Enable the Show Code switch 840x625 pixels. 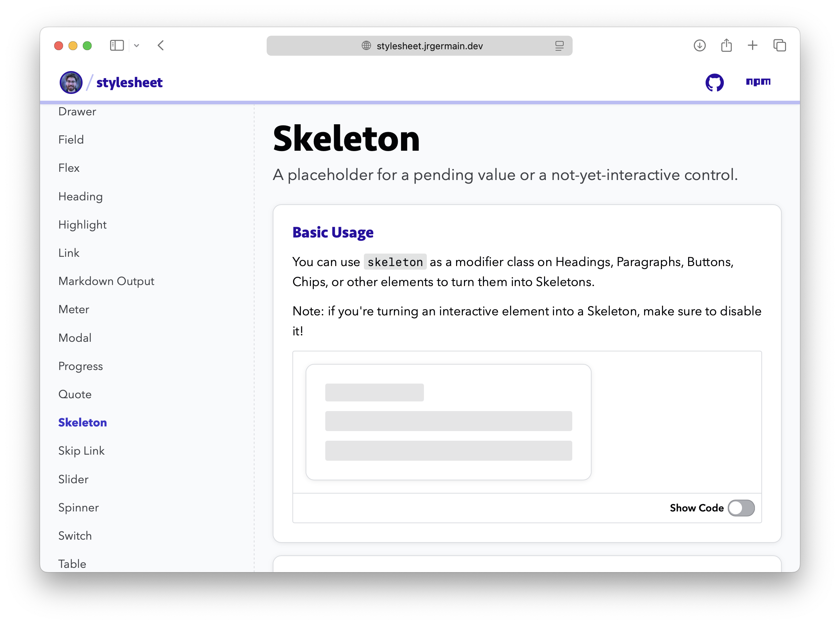click(x=741, y=508)
